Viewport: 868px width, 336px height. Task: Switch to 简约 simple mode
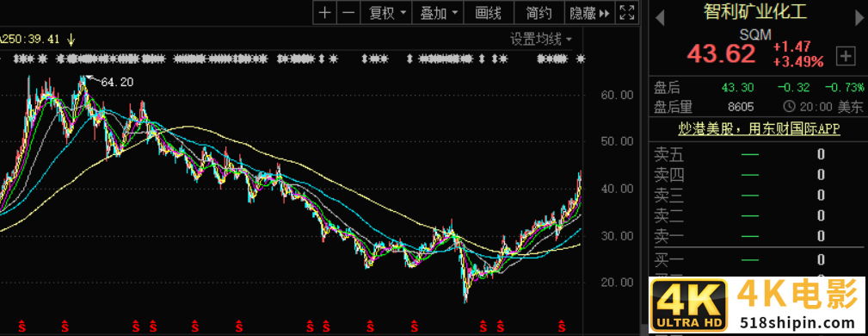pos(539,13)
